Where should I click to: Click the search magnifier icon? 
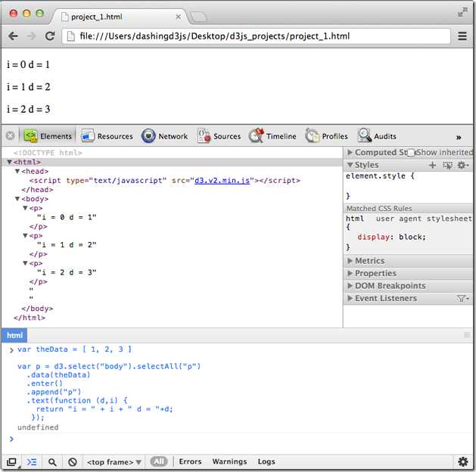point(52,462)
